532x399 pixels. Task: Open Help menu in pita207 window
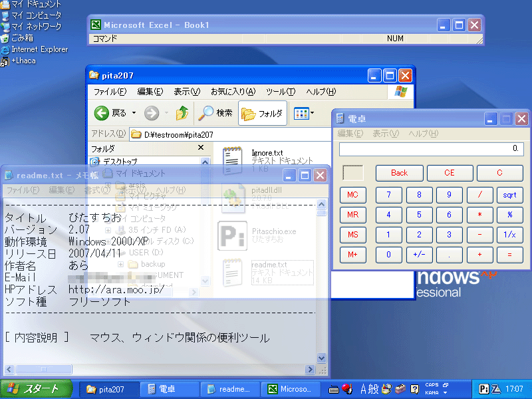pyautogui.click(x=321, y=92)
